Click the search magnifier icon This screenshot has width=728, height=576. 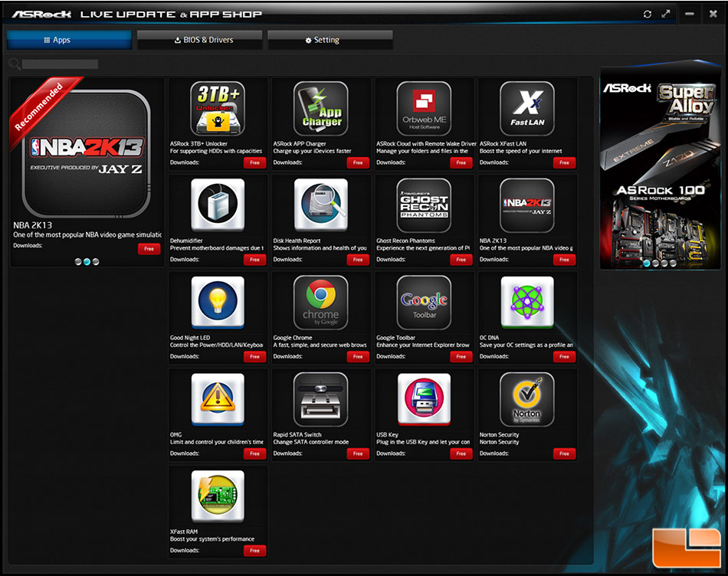coord(15,64)
